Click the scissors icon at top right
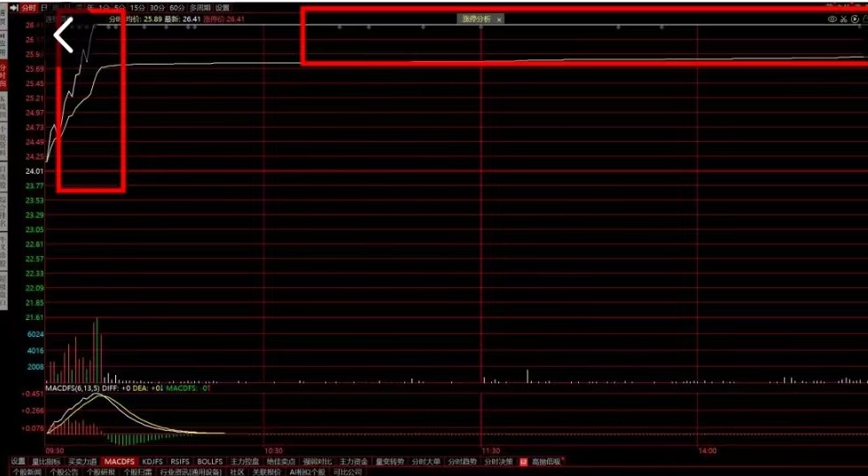 pyautogui.click(x=844, y=19)
